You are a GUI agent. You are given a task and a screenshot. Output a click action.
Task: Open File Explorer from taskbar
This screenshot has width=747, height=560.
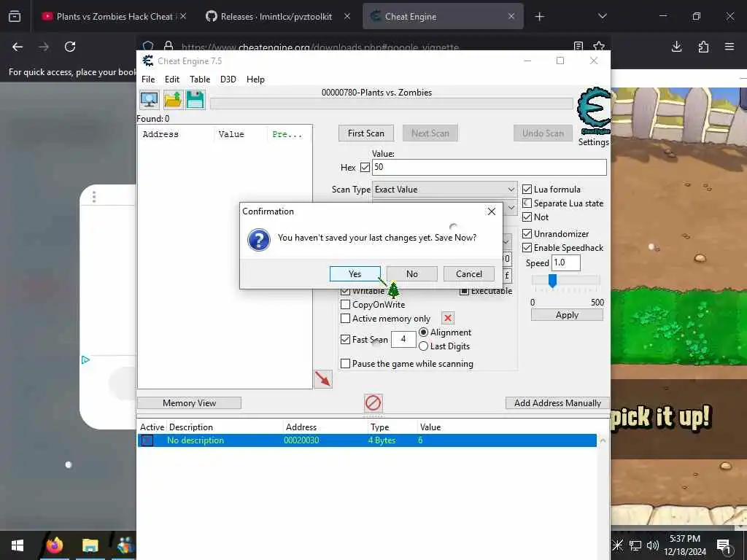(90, 545)
